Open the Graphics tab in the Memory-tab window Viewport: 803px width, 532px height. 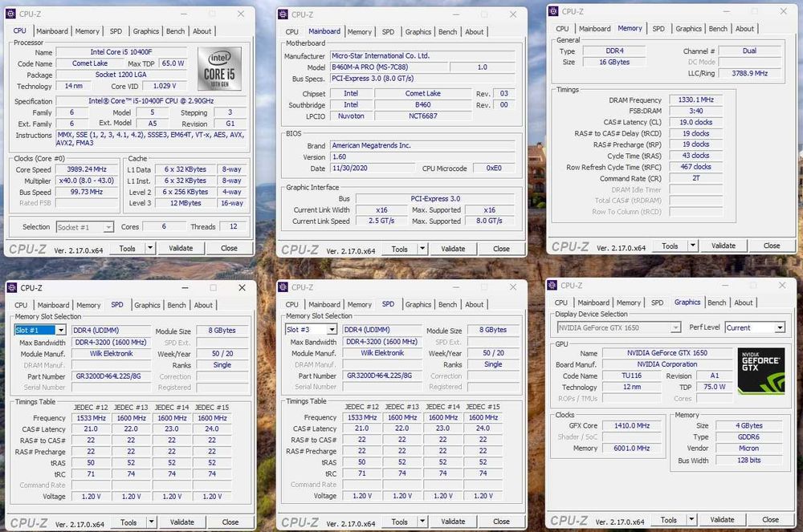click(x=688, y=29)
